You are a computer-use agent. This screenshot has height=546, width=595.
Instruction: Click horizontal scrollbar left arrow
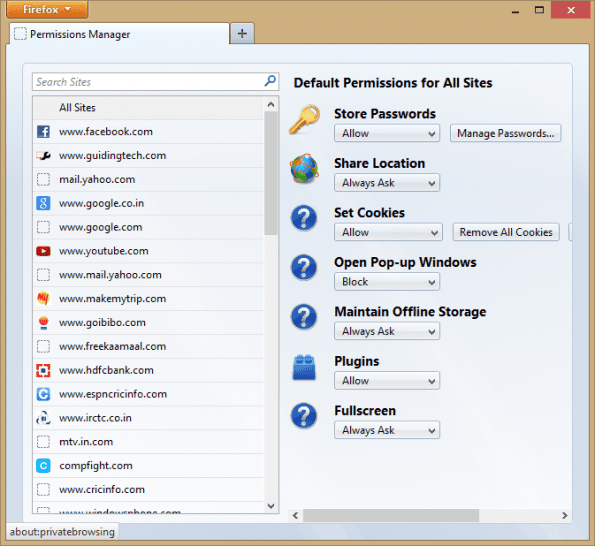click(x=296, y=515)
